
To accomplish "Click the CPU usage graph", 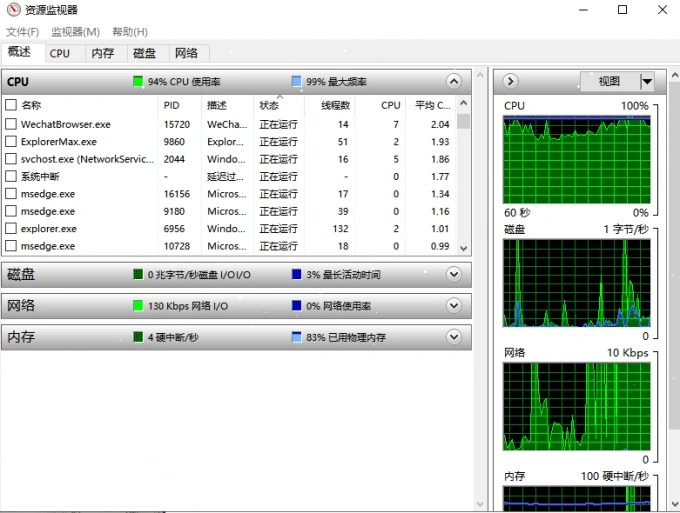I will pos(577,159).
